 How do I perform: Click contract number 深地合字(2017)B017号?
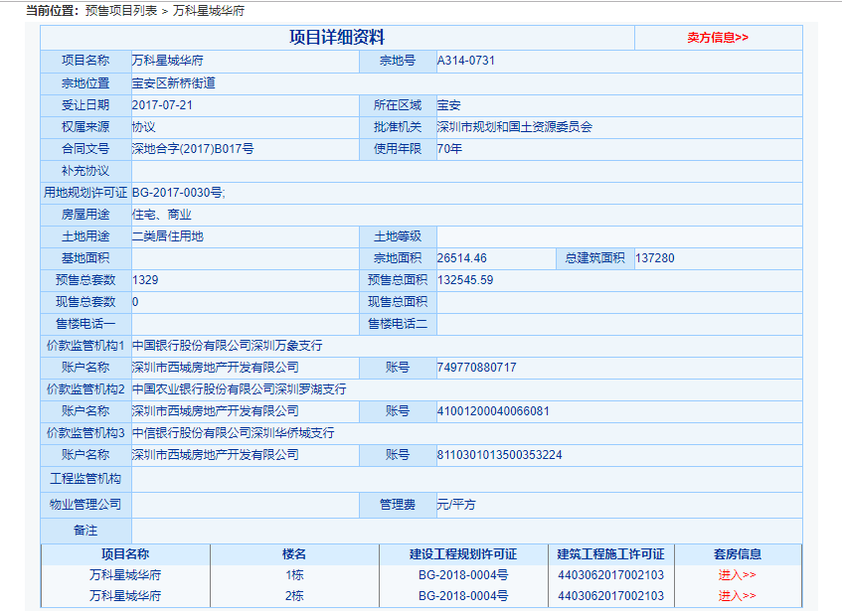tap(193, 149)
